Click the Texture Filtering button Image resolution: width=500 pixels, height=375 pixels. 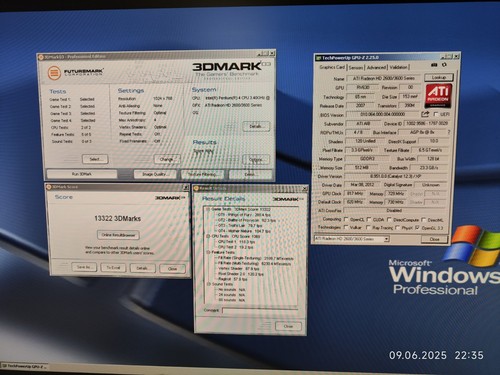pyautogui.click(x=202, y=174)
